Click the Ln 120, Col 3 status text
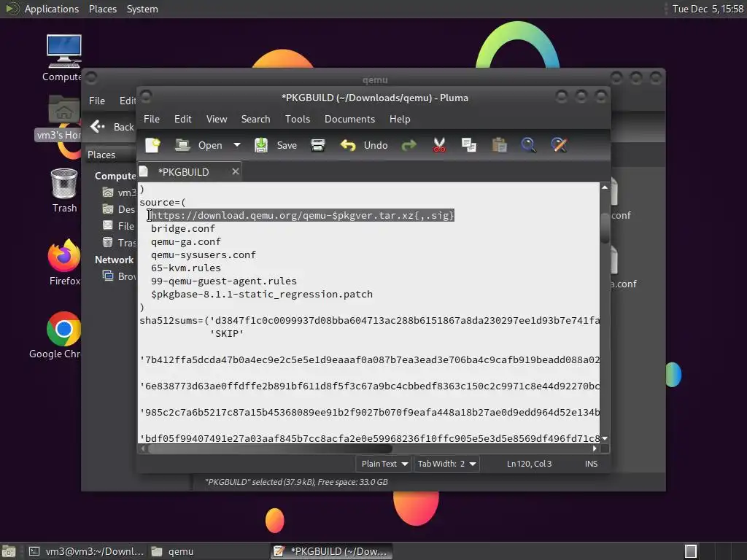The height and width of the screenshot is (560, 747). pyautogui.click(x=529, y=463)
